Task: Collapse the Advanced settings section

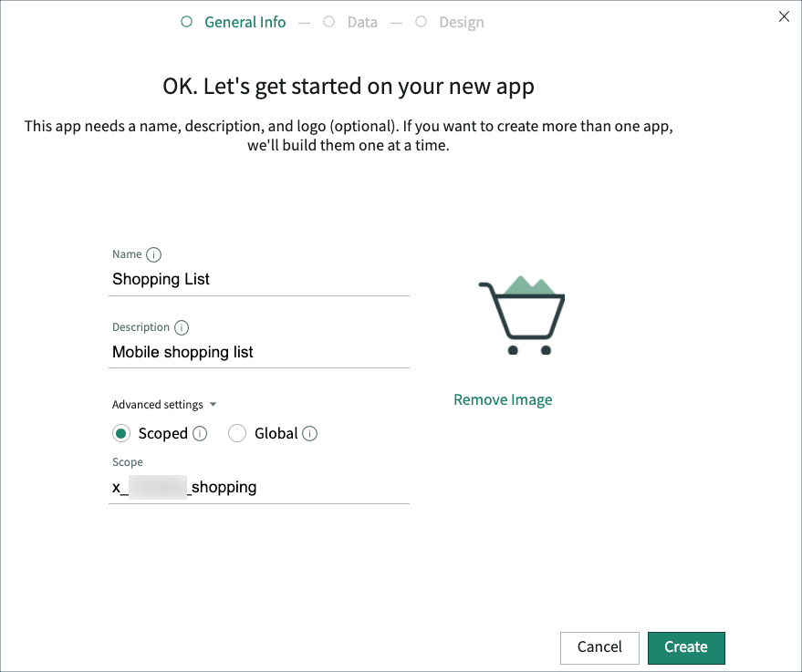Action: click(x=213, y=404)
